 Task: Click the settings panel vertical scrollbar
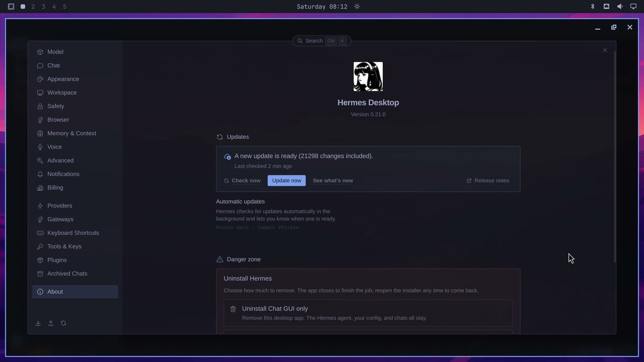click(x=614, y=156)
